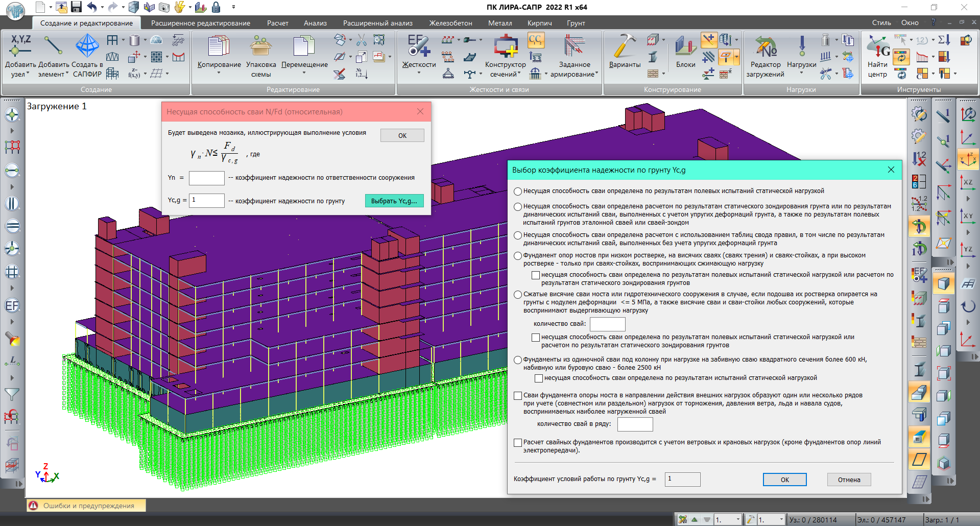Check the bridge support pile foundation checkbox
The height and width of the screenshot is (526, 980).
tap(518, 396)
